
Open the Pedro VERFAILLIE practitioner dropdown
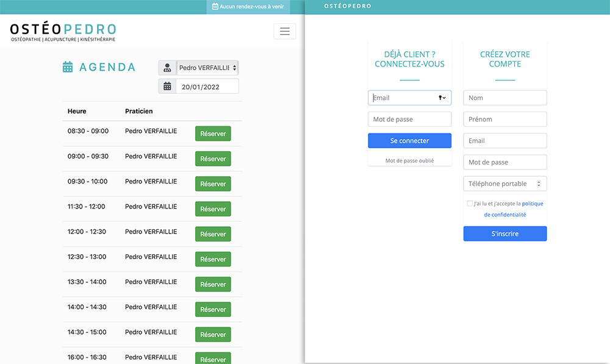(x=207, y=68)
